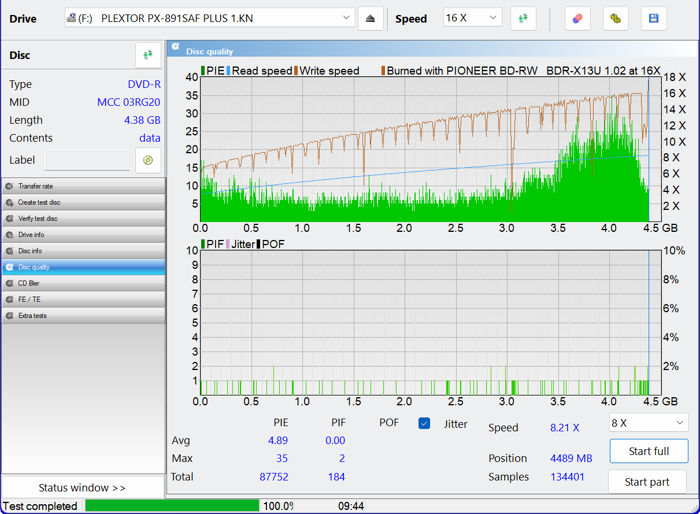Click the set label icon button
The height and width of the screenshot is (514, 700).
pos(148,160)
